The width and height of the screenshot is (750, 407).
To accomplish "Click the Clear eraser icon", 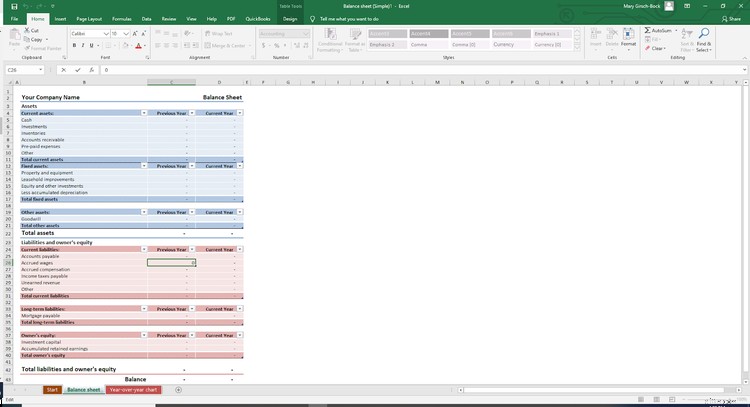I will point(647,48).
